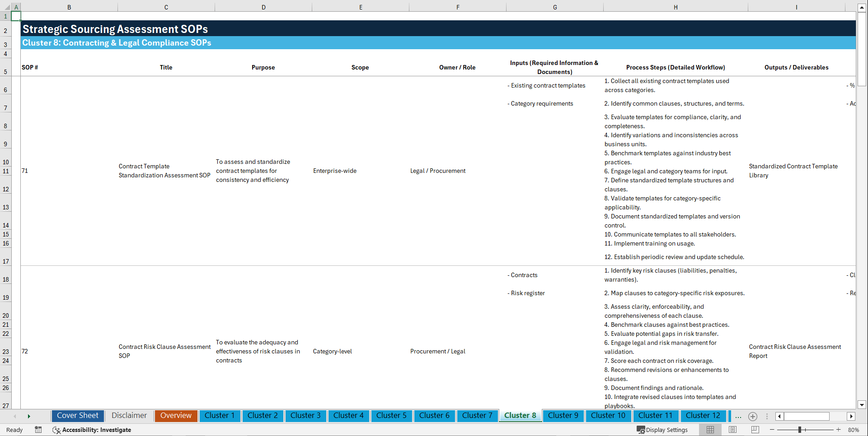Switch to Page Layout view
The width and height of the screenshot is (868, 436).
pyautogui.click(x=732, y=430)
